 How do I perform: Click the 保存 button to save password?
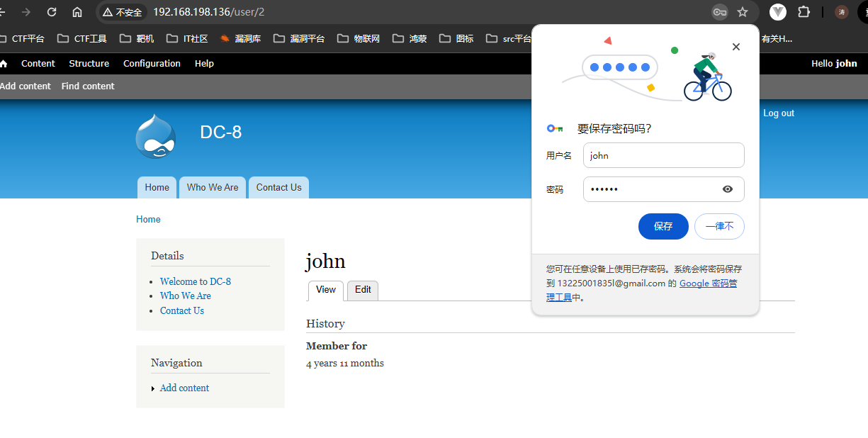[x=663, y=226]
